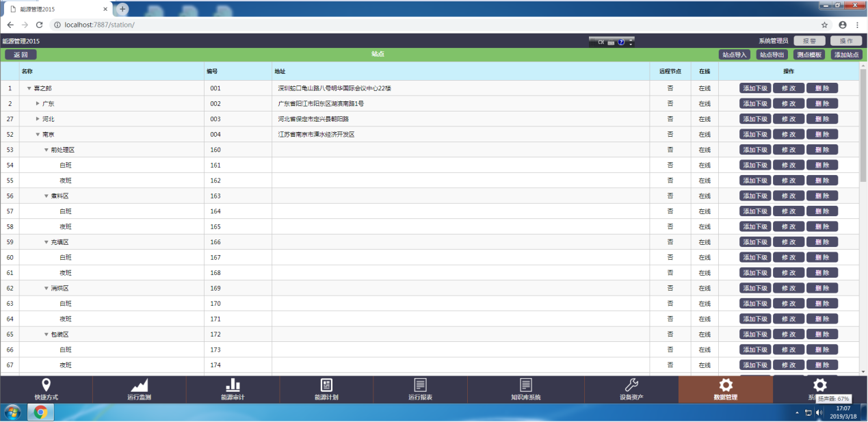Select 数据管理 gear icon
Screen dimensions: 868x422
[725, 385]
